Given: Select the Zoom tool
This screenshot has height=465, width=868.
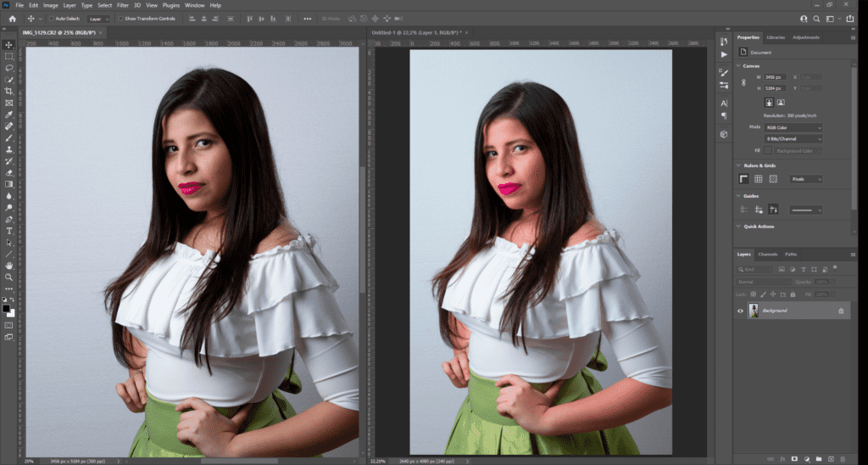Looking at the screenshot, I should pos(9,277).
